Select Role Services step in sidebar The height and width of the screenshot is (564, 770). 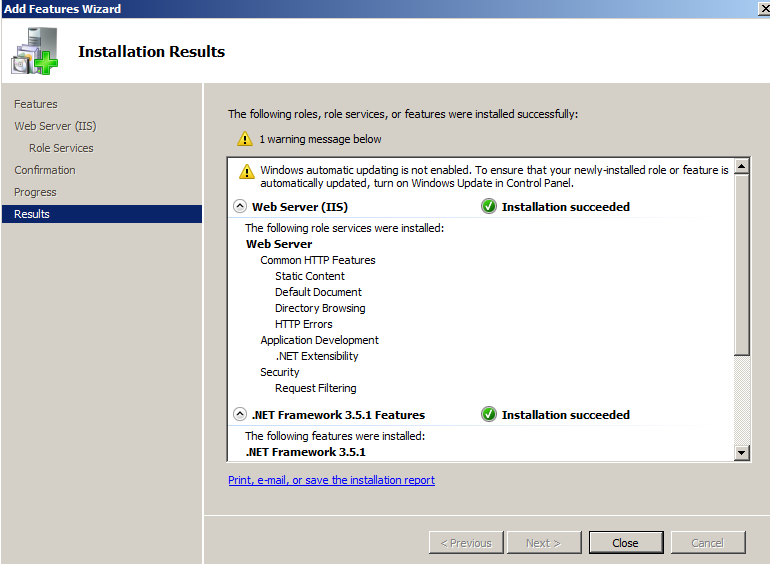point(61,148)
